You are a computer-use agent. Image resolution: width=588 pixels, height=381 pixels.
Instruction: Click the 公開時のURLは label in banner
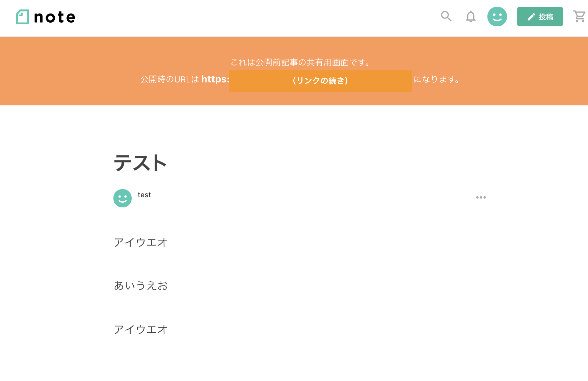pyautogui.click(x=170, y=79)
